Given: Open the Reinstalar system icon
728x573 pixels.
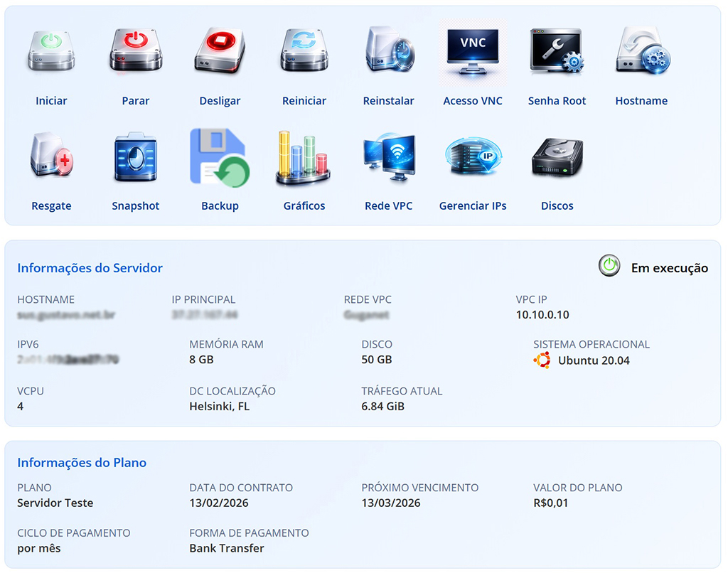Looking at the screenshot, I should 388,50.
